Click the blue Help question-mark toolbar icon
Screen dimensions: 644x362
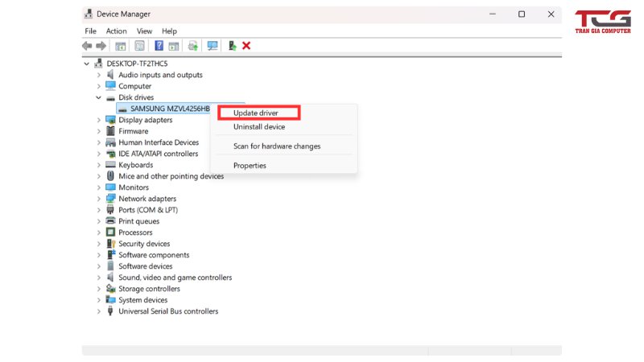click(159, 46)
